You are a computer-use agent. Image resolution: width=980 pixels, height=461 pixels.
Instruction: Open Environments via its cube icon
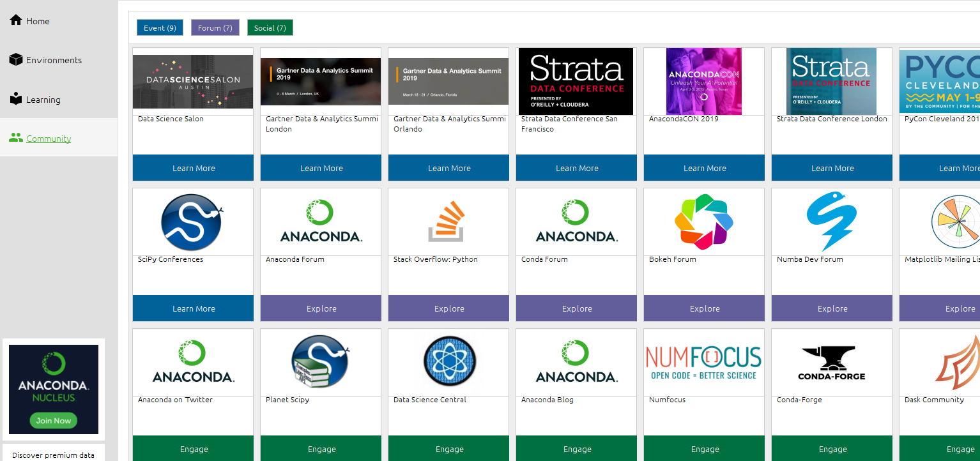16,59
